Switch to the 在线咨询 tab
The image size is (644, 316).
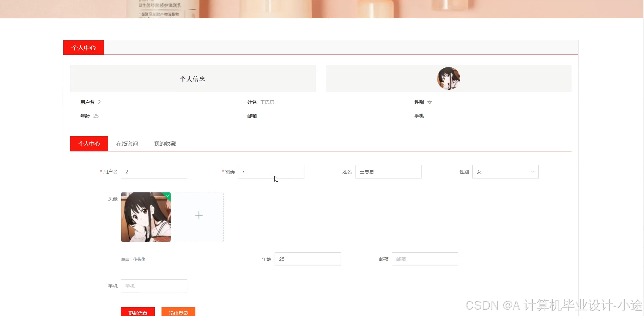[x=127, y=144]
